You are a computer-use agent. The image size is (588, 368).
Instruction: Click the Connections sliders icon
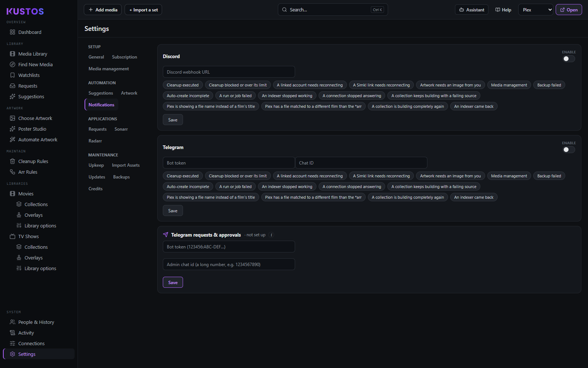[12, 343]
